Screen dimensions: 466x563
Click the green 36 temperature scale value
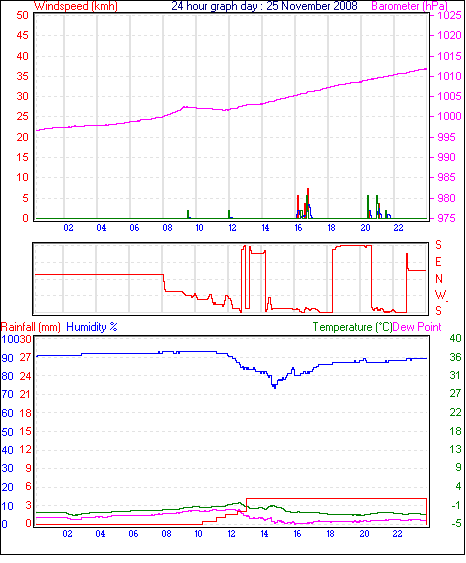[x=455, y=357]
